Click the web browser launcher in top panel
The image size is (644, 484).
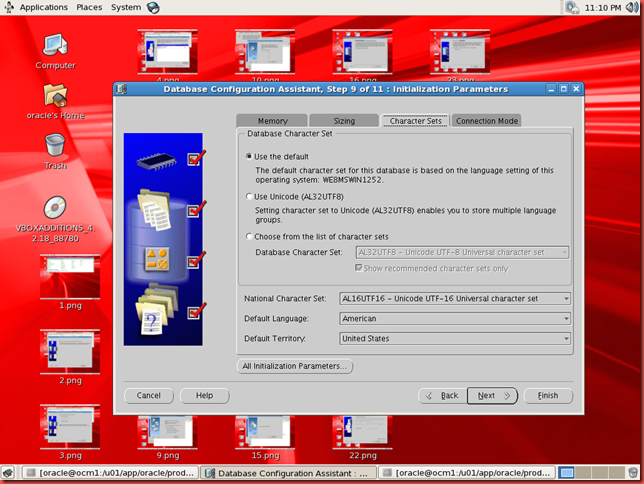point(153,7)
